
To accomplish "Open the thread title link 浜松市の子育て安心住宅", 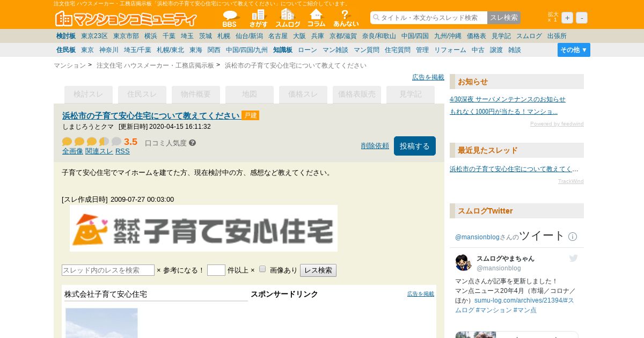I will 151,115.
